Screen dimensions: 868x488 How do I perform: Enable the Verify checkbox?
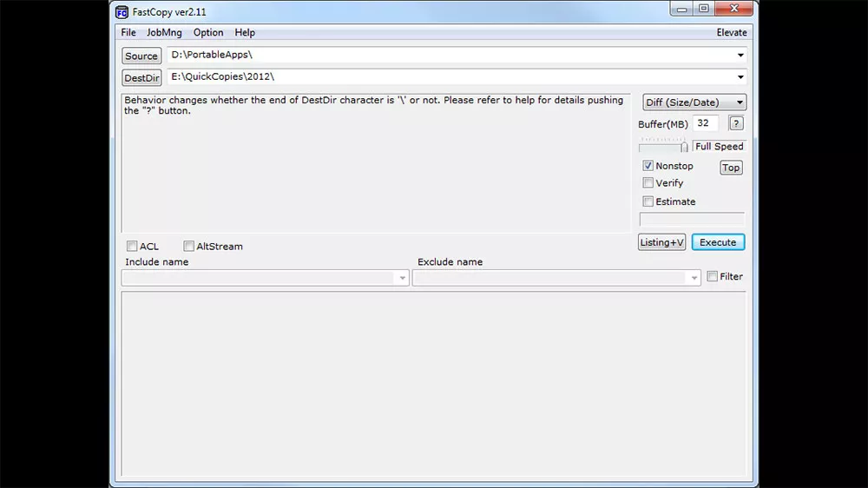coord(648,183)
